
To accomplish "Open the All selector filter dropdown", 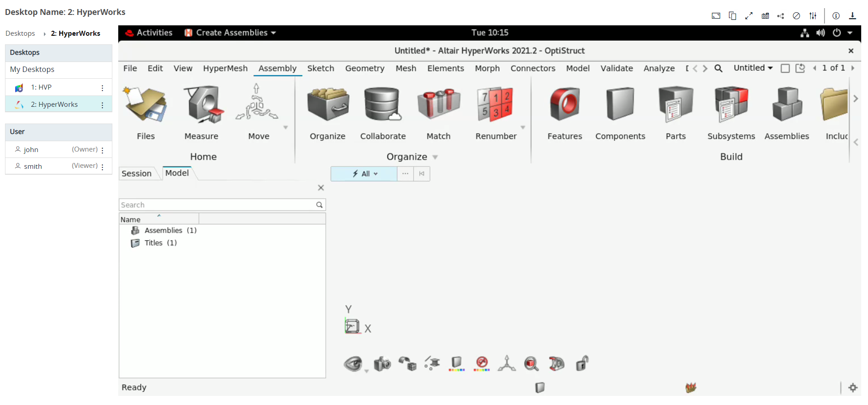I will [x=364, y=174].
